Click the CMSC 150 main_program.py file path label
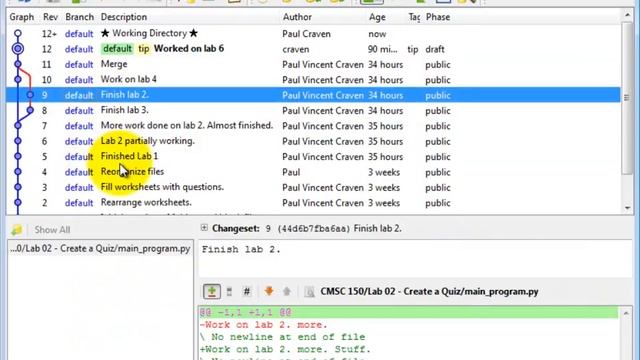Viewport: 640px width, 360px height. (x=429, y=291)
